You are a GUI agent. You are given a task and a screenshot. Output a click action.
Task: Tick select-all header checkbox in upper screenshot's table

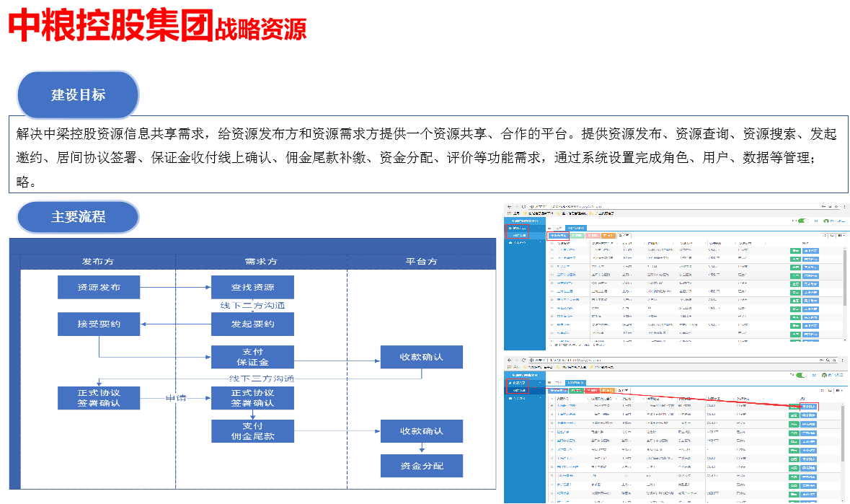552,243
